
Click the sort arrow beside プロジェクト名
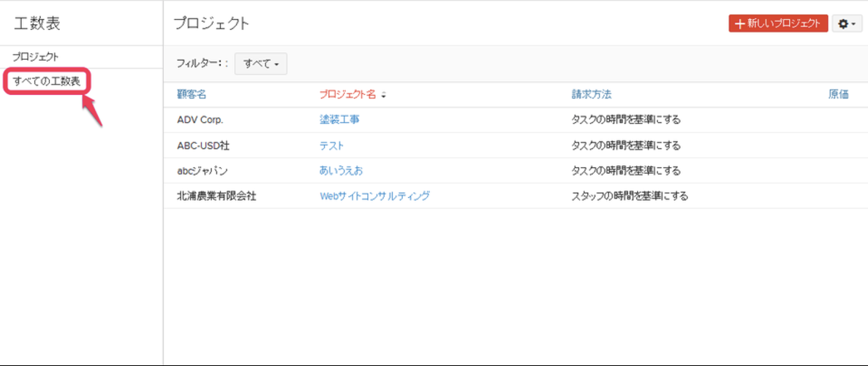384,95
